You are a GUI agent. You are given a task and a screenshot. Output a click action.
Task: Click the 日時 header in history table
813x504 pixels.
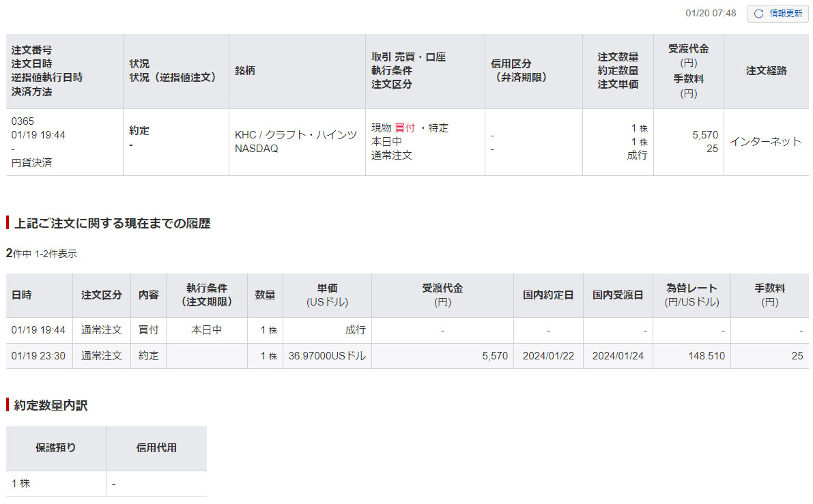click(x=21, y=295)
